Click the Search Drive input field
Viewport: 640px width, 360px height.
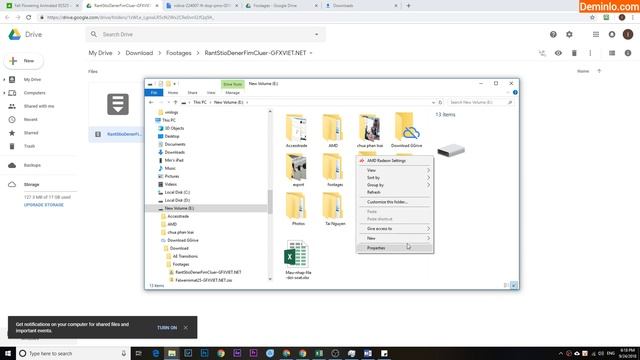click(206, 34)
